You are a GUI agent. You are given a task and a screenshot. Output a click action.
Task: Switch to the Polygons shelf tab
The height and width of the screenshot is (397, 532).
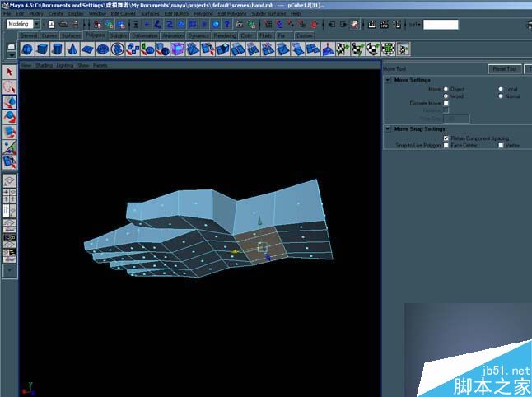[95, 35]
